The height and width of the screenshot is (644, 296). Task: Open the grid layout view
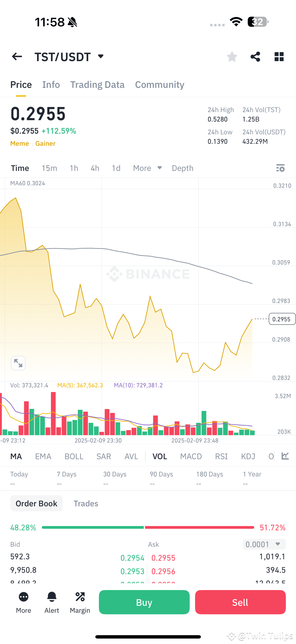coord(279,57)
